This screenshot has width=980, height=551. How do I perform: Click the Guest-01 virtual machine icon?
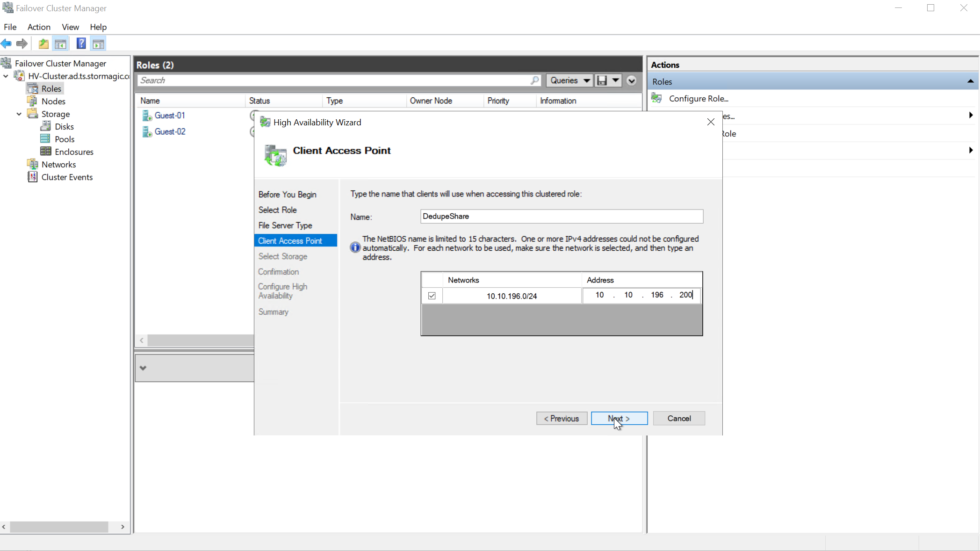(147, 116)
